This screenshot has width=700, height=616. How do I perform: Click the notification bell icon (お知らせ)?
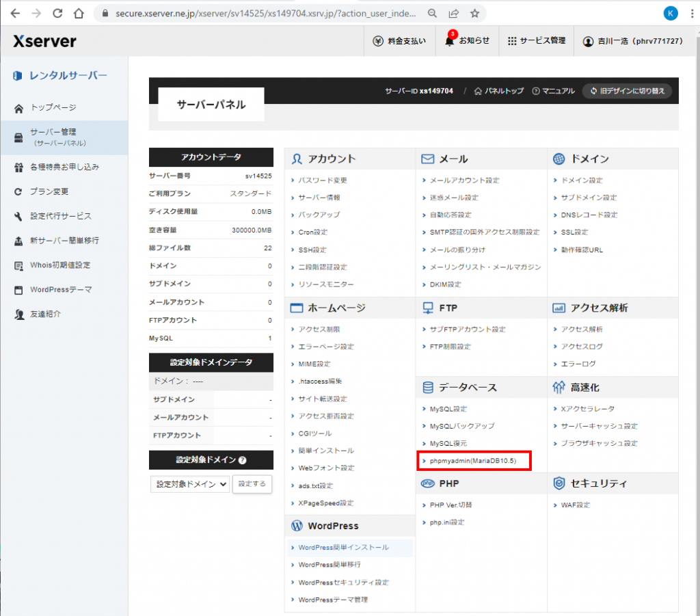click(450, 41)
